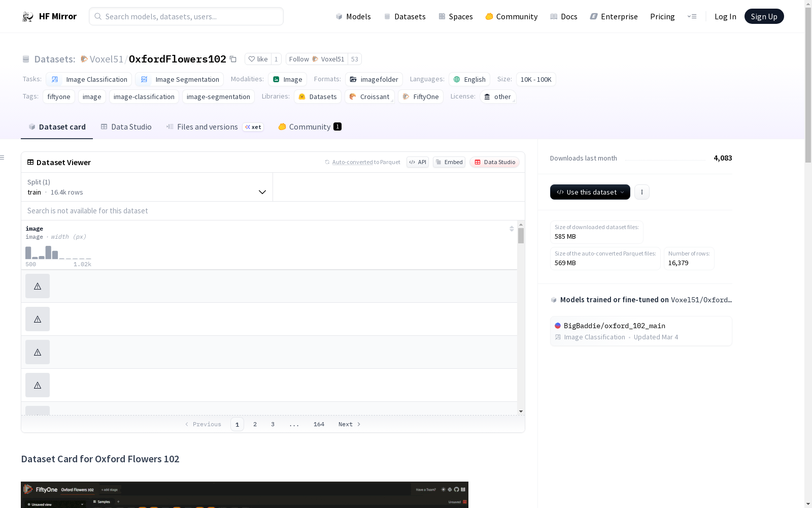Image resolution: width=812 pixels, height=508 pixels.
Task: Click the Log In link
Action: coord(725,17)
